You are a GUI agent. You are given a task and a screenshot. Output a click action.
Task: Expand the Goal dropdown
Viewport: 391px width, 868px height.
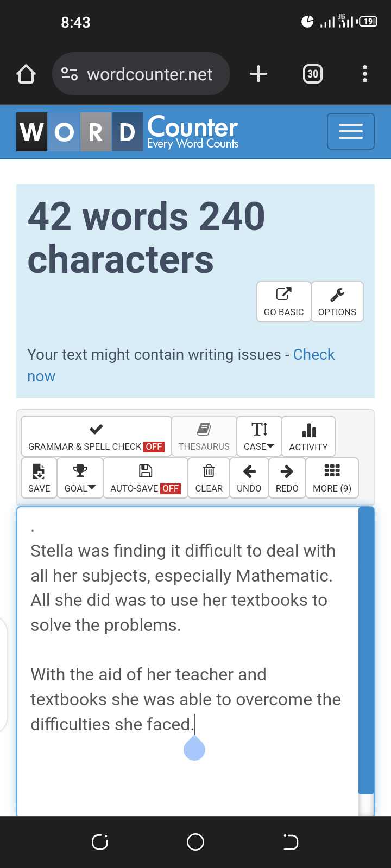[80, 478]
